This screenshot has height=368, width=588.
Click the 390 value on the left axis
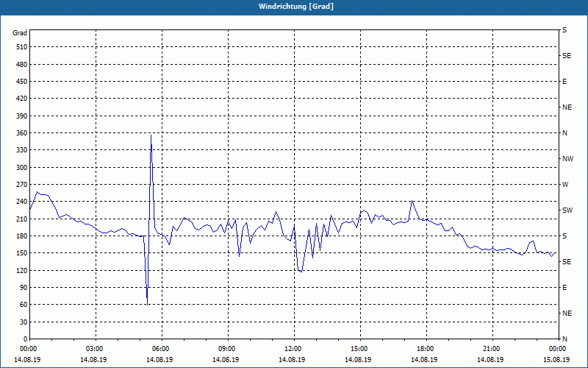[x=22, y=116]
